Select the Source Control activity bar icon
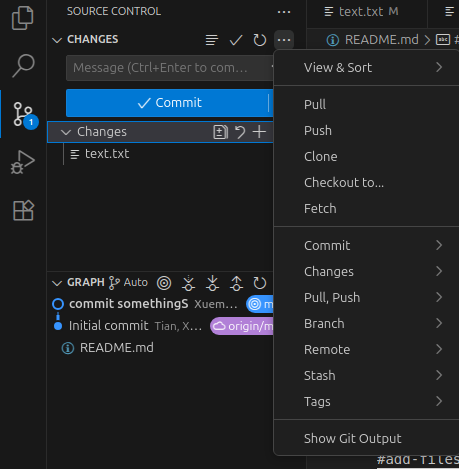Viewport: 459px width, 469px height. [x=23, y=114]
